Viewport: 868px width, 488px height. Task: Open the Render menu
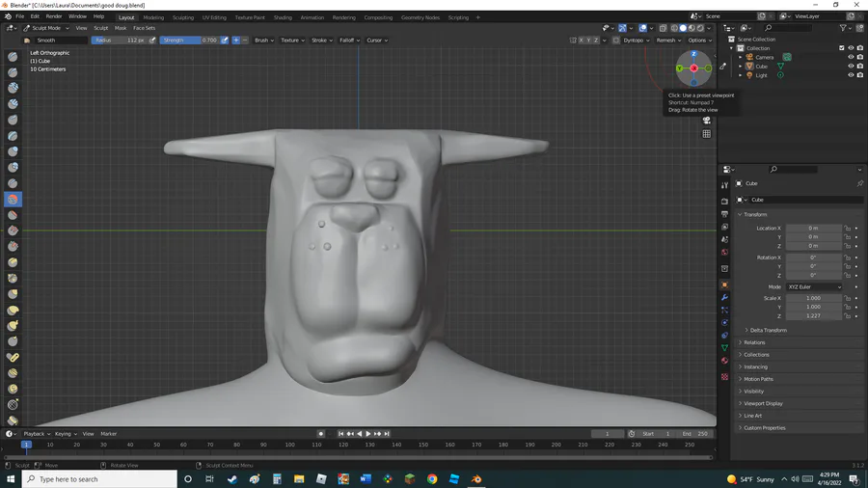tap(54, 16)
